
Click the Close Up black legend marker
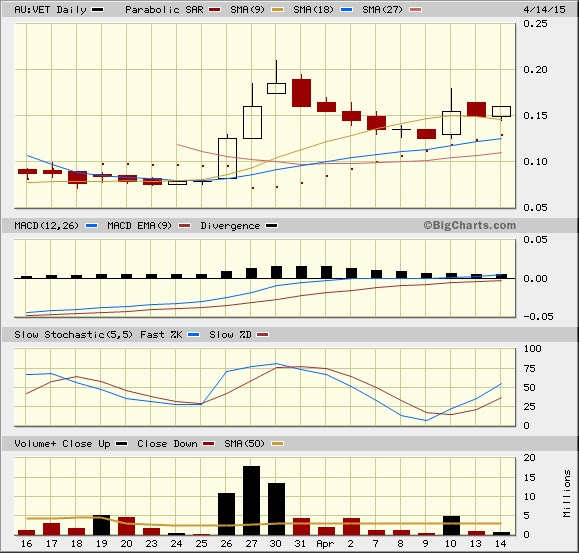point(122,443)
